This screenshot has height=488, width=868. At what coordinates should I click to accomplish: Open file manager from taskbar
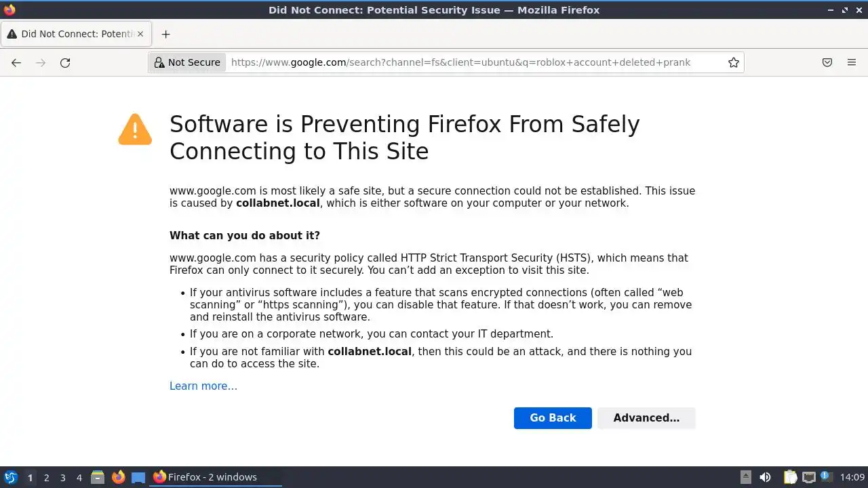(98, 477)
